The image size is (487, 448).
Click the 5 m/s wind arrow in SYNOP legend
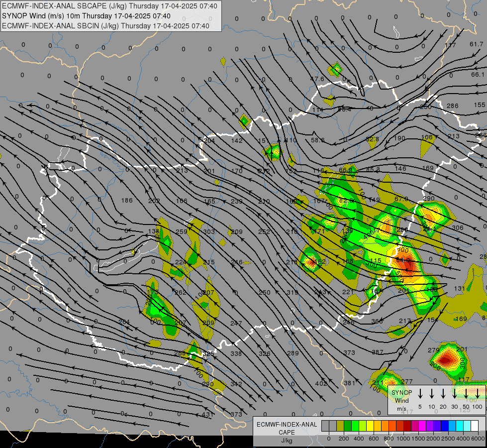click(x=420, y=393)
